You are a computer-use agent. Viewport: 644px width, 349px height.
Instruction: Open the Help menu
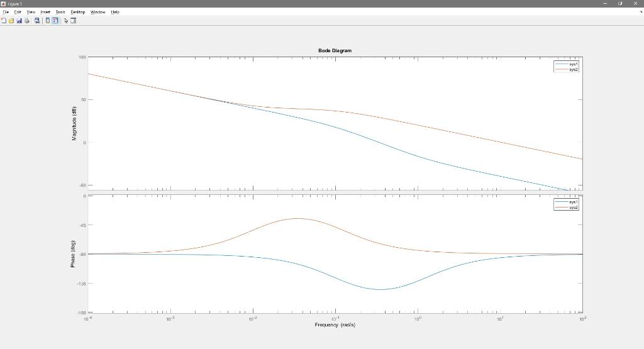[x=115, y=12]
